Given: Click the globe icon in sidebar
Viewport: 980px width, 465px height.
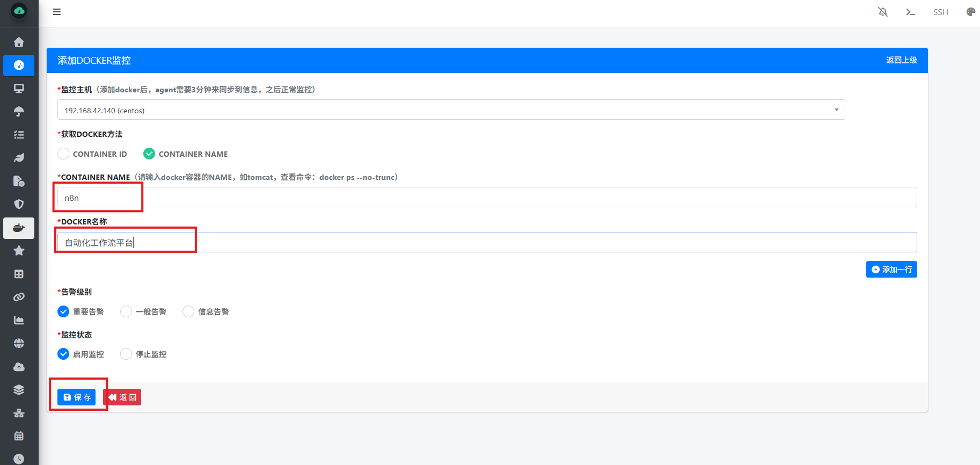Looking at the screenshot, I should click(19, 343).
